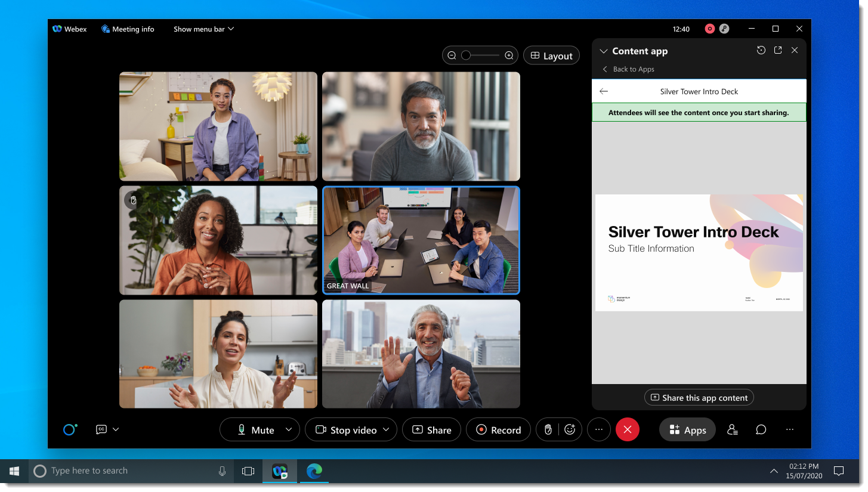Click the Content app panel title
868x492 pixels.
coord(640,51)
